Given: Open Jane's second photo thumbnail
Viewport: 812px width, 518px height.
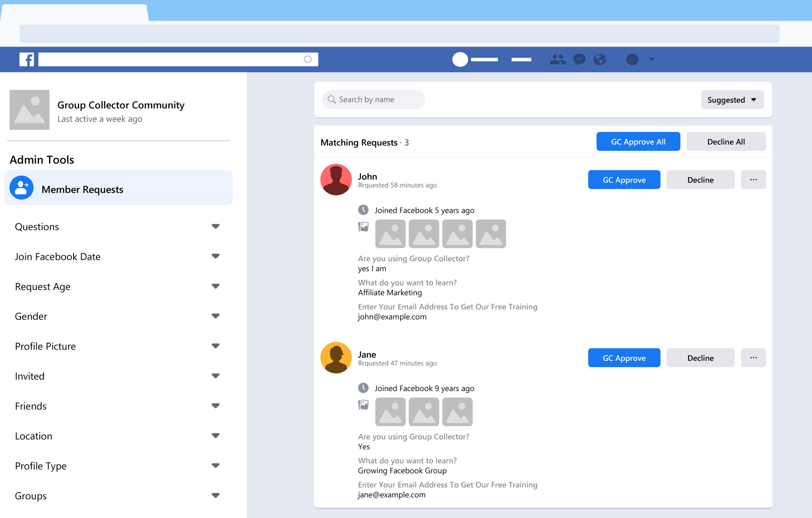Looking at the screenshot, I should (x=424, y=412).
